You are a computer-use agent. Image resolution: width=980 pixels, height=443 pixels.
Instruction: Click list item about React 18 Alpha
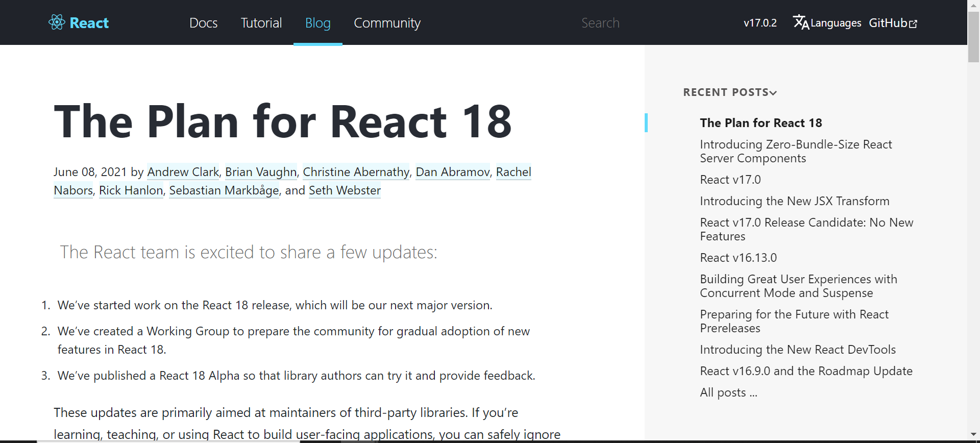[296, 376]
